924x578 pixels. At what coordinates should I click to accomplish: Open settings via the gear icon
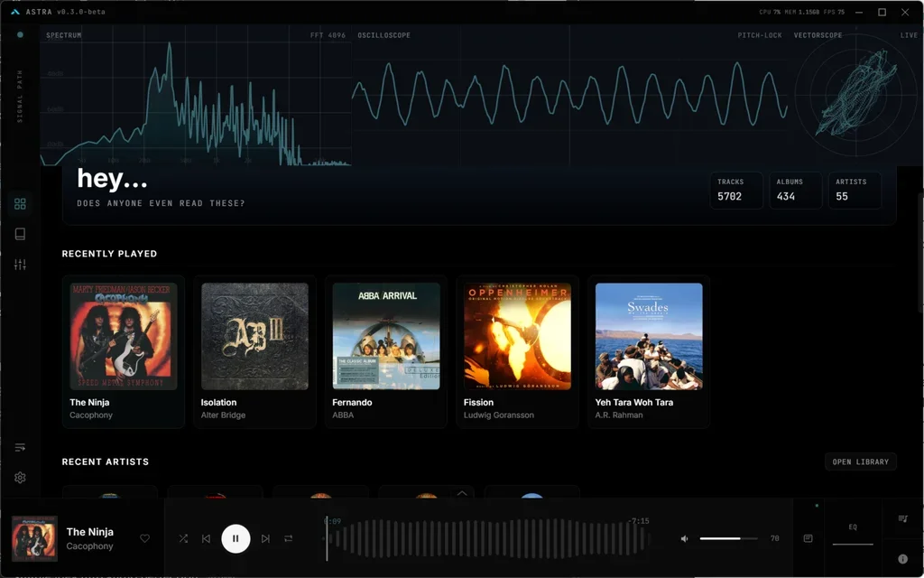[20, 478]
